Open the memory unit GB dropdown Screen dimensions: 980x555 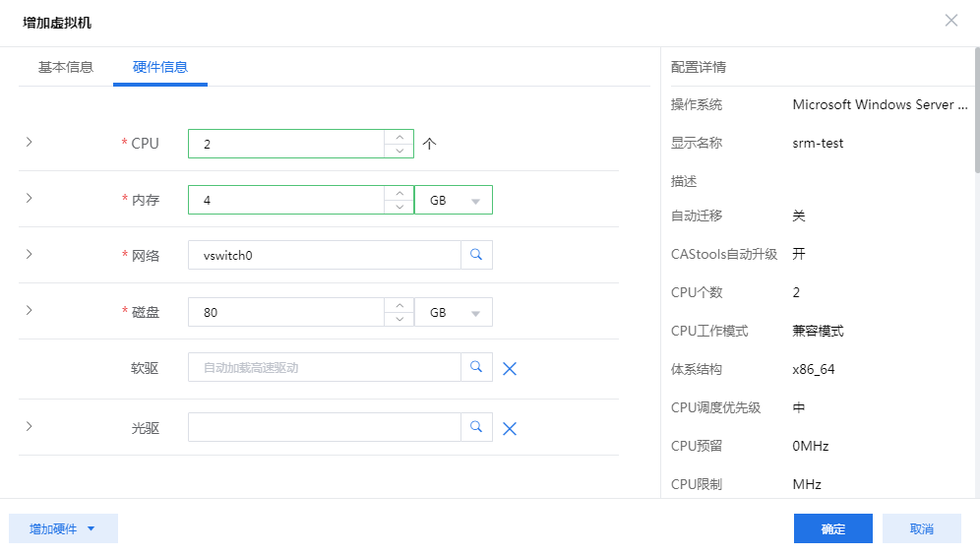(454, 201)
